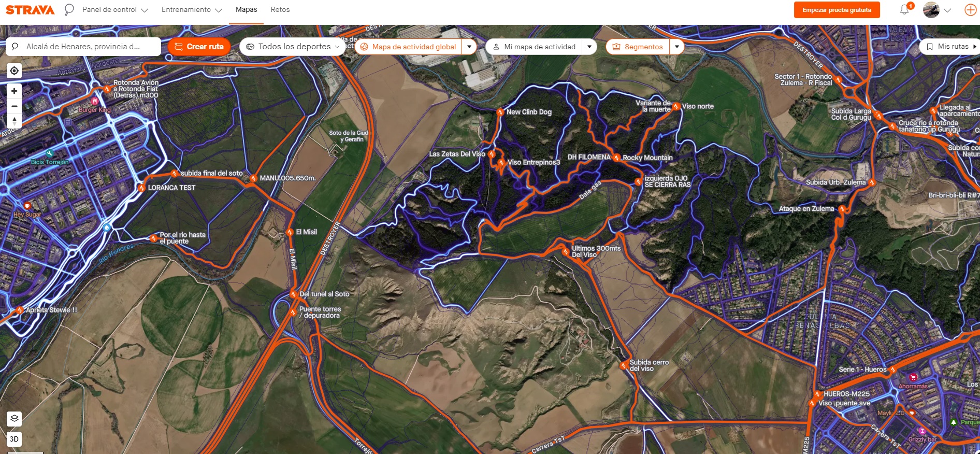Open the Todos los deportes dropdown
Viewport: 980px width, 454px height.
(293, 47)
